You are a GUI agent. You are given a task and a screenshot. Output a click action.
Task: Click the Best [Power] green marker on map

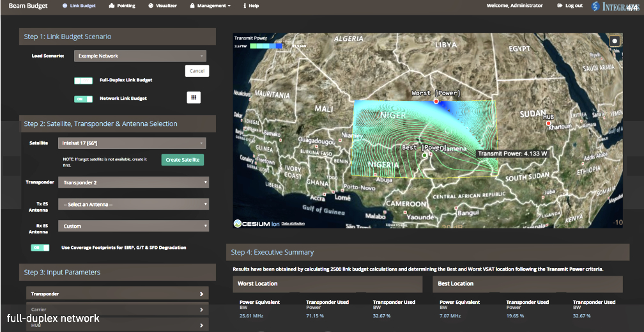(425, 155)
